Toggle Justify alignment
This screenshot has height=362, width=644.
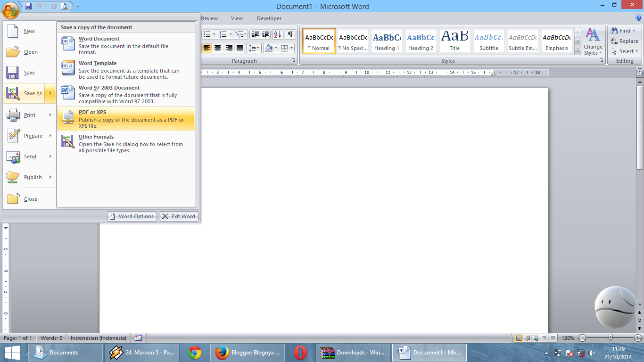(240, 48)
